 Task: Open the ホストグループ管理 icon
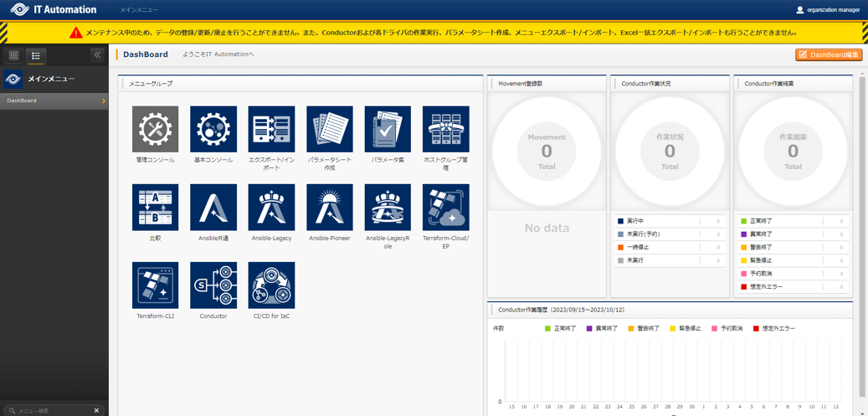click(x=445, y=129)
